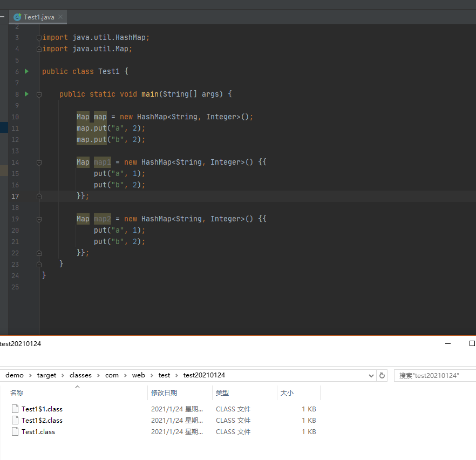Click the file icon of Test1$1.class
This screenshot has width=476, height=460.
[15, 409]
